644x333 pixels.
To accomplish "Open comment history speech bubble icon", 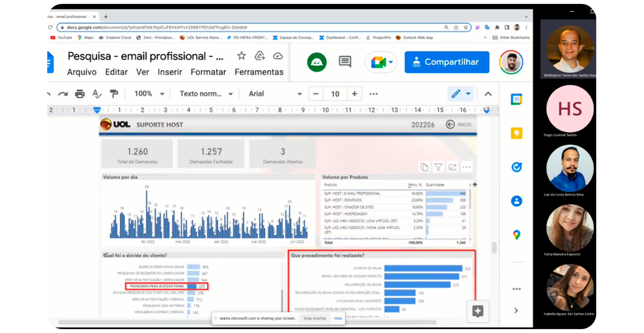I will click(x=345, y=62).
